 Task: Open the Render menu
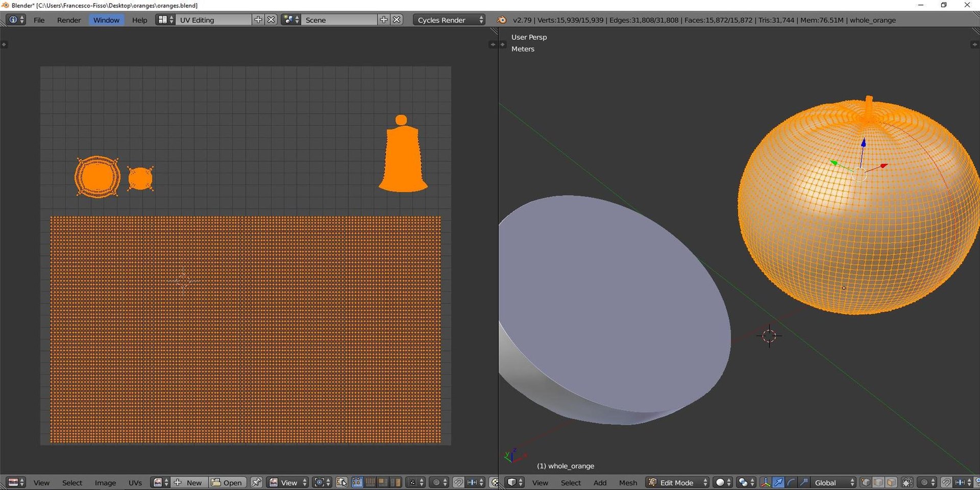tap(69, 20)
